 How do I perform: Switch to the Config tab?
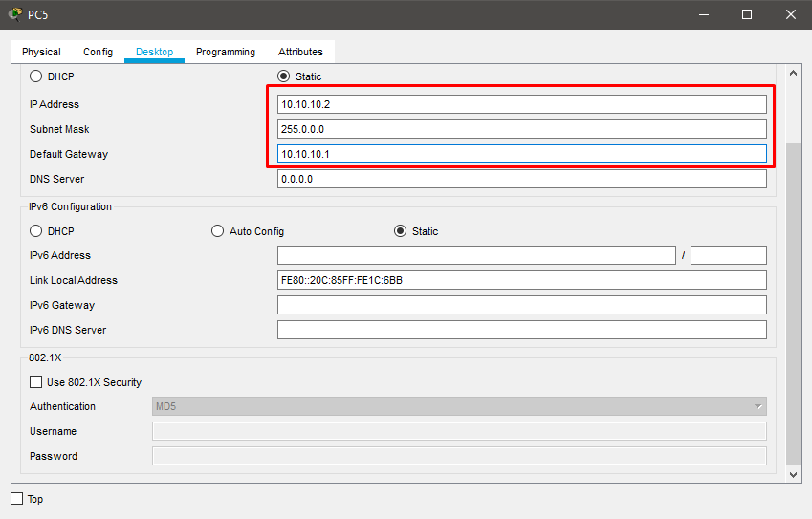click(98, 52)
